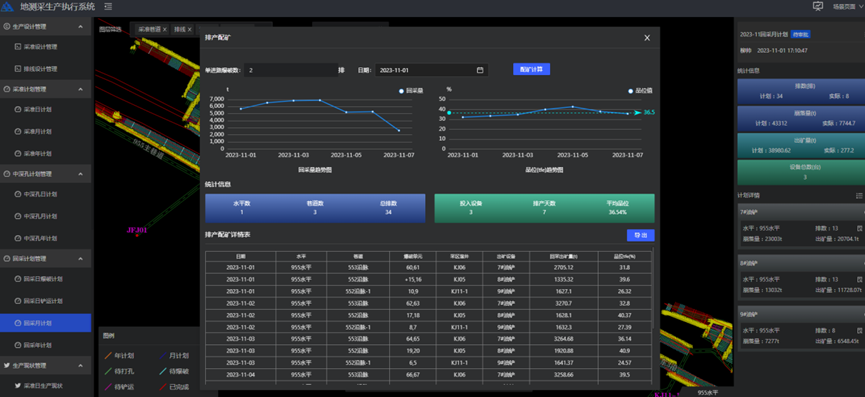Click the icon next to 生产设计管理
Viewport: 865px width, 397px height.
click(x=7, y=26)
